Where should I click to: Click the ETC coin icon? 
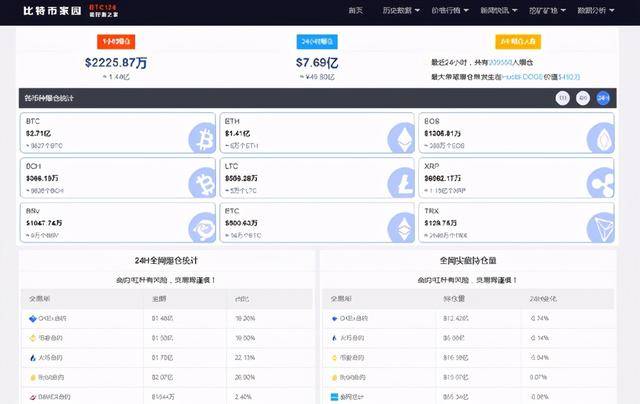(401, 228)
